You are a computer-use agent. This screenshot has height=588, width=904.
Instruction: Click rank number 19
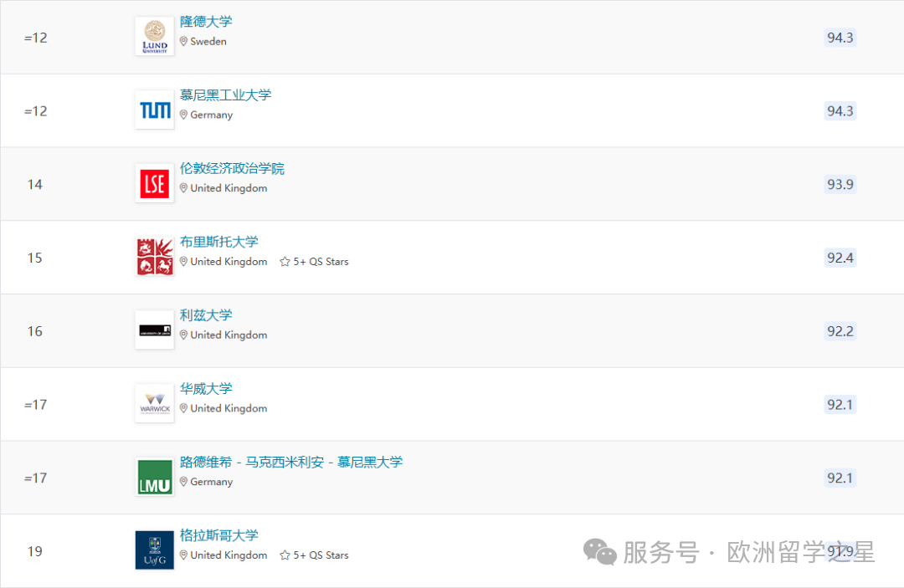click(x=34, y=552)
